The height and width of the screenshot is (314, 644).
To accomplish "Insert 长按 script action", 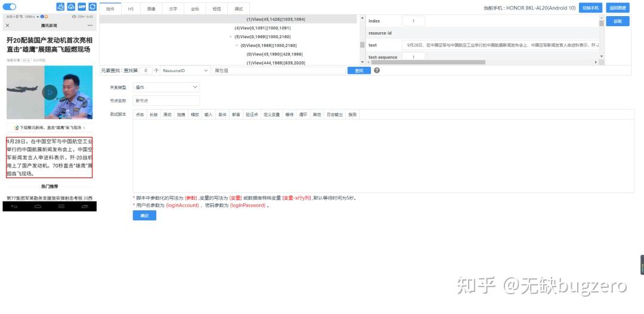I will pyautogui.click(x=154, y=115).
